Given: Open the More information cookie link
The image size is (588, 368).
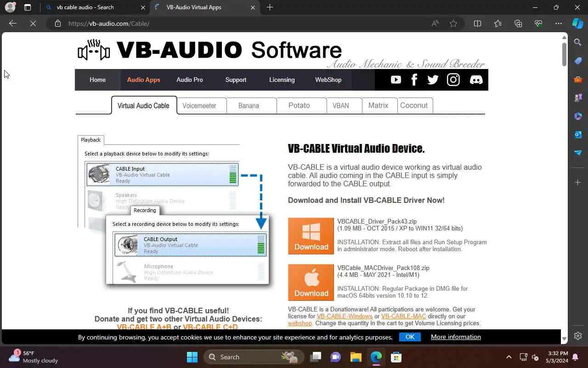Looking at the screenshot, I should click(x=456, y=337).
